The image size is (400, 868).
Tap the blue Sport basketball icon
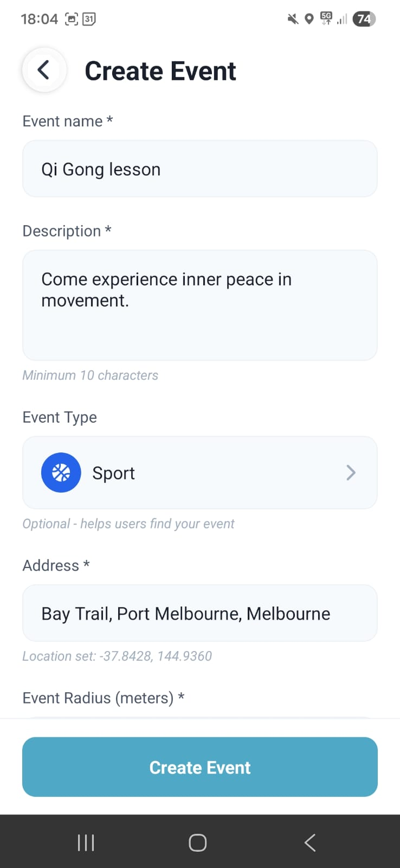point(61,473)
